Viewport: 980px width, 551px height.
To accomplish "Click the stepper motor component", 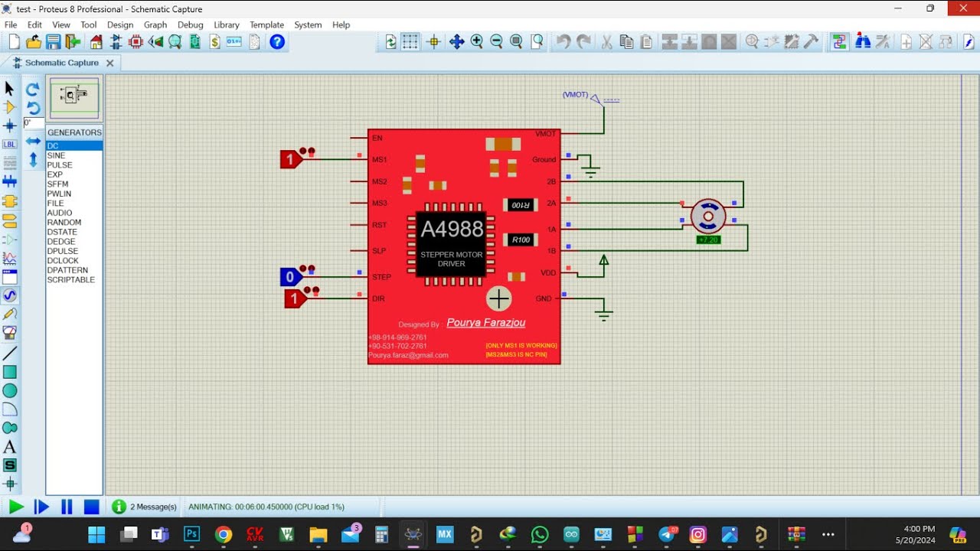I will pos(708,217).
